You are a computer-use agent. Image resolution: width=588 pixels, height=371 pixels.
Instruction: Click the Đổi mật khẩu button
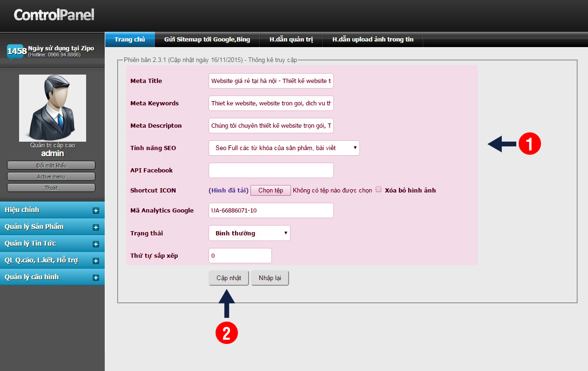[51, 165]
